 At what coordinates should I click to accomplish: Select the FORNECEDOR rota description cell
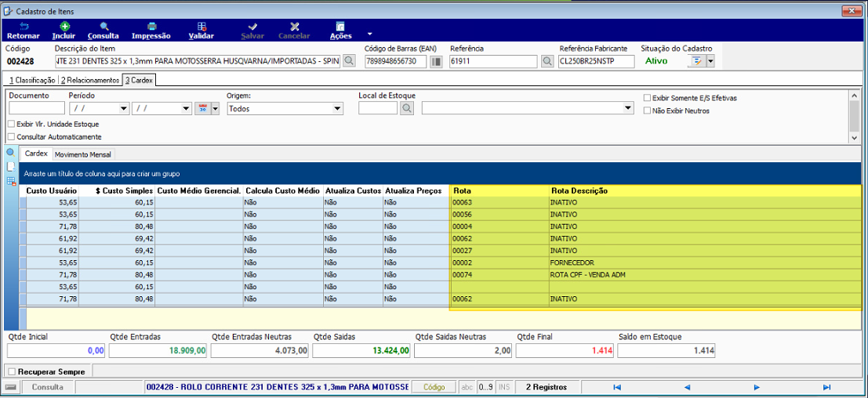pos(705,262)
